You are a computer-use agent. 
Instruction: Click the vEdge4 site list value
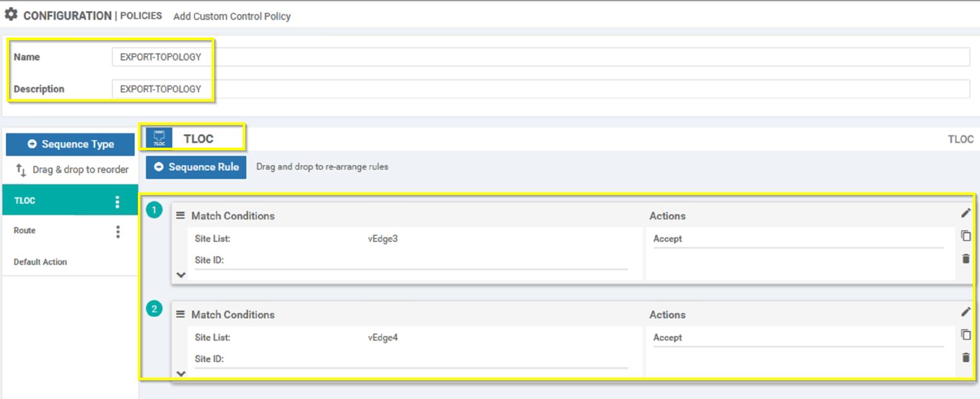[383, 337]
